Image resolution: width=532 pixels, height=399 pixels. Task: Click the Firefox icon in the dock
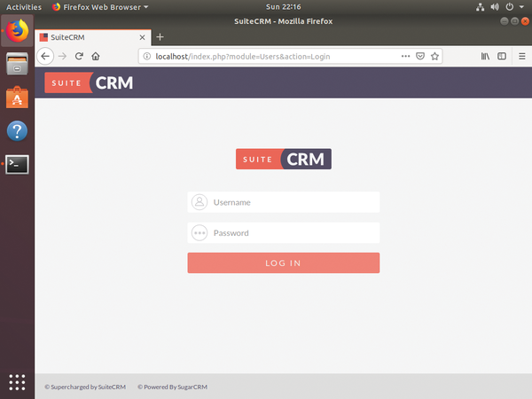point(17,30)
